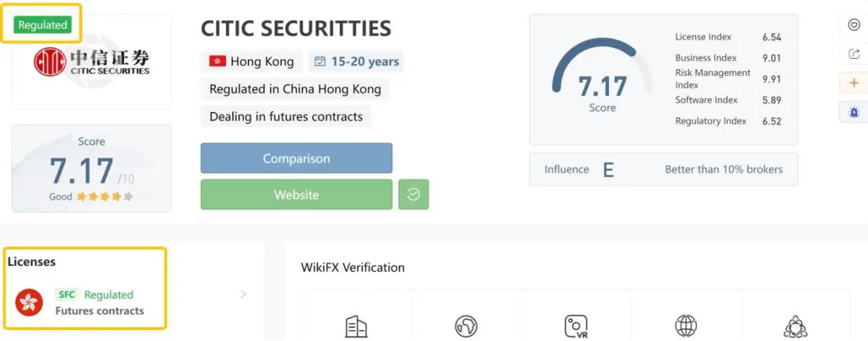868x341 pixels.
Task: Click the Africa map circle icon
Action: [466, 326]
